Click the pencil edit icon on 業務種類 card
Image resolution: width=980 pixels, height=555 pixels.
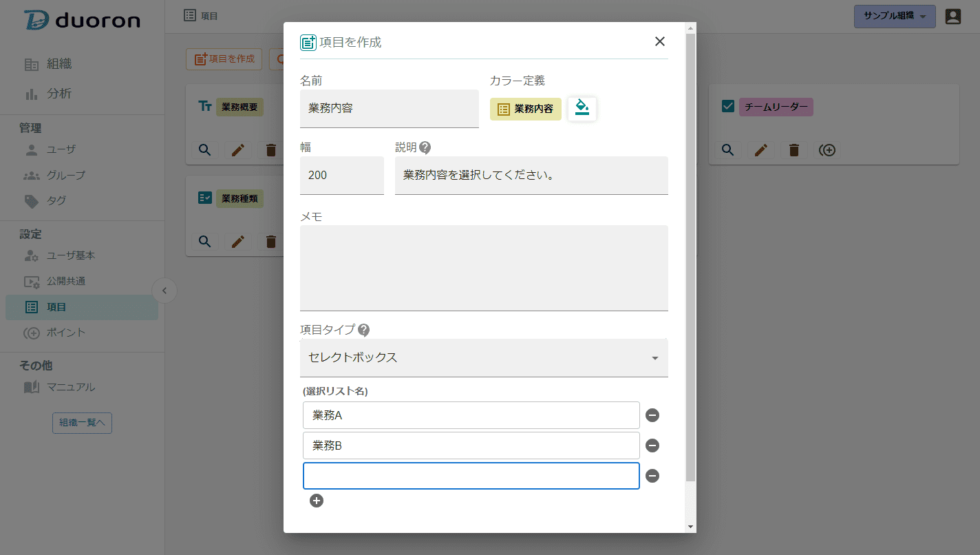coord(238,241)
